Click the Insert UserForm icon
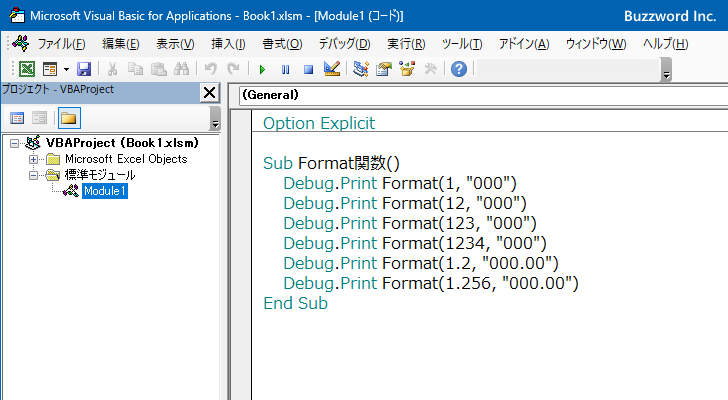The width and height of the screenshot is (728, 400). pyautogui.click(x=50, y=69)
